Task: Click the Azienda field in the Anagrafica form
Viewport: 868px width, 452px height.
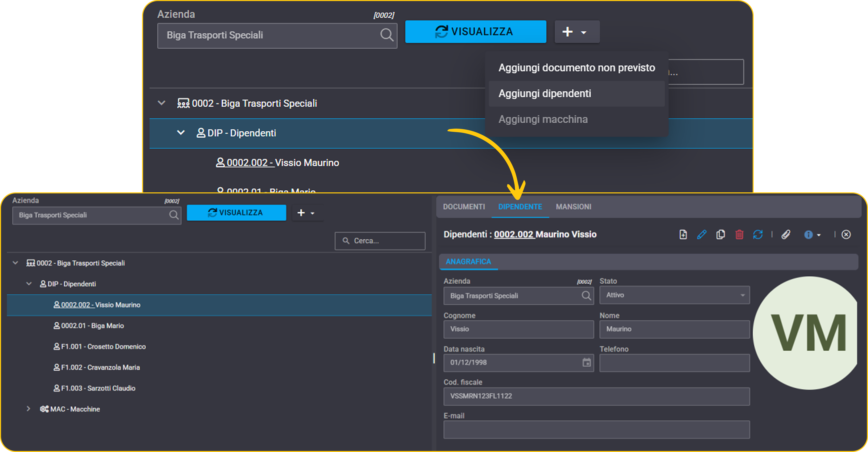Action: [x=518, y=296]
